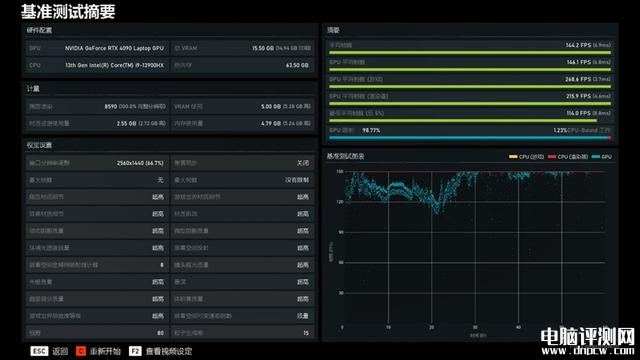Click the "80" value in the bottom settings row
This screenshot has height=360, width=640.
(160, 333)
